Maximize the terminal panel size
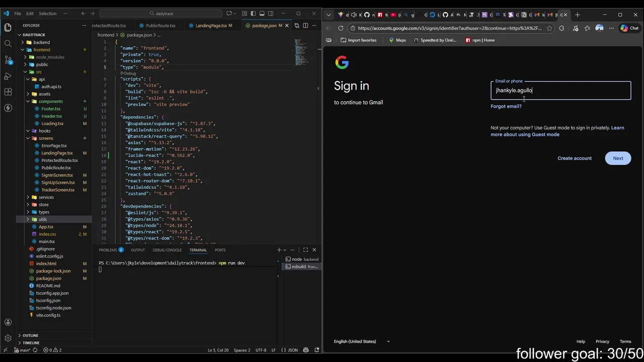644x362 pixels. pos(305,250)
